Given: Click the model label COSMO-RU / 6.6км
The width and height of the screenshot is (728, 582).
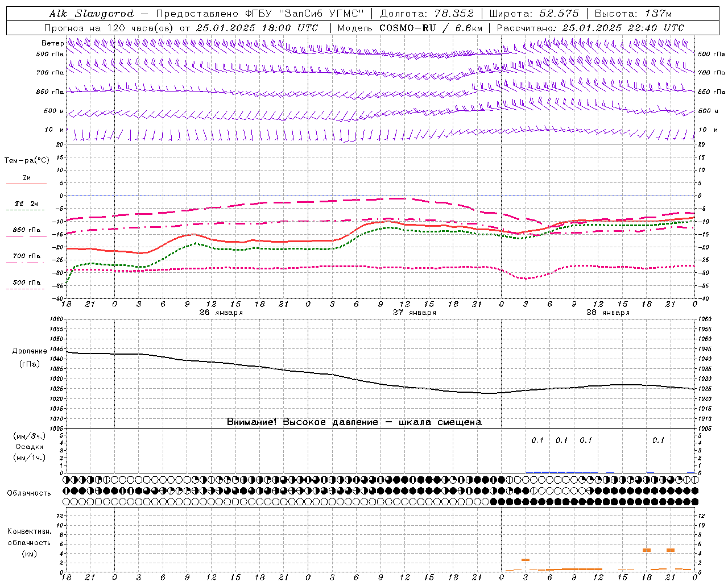Looking at the screenshot, I should (431, 28).
